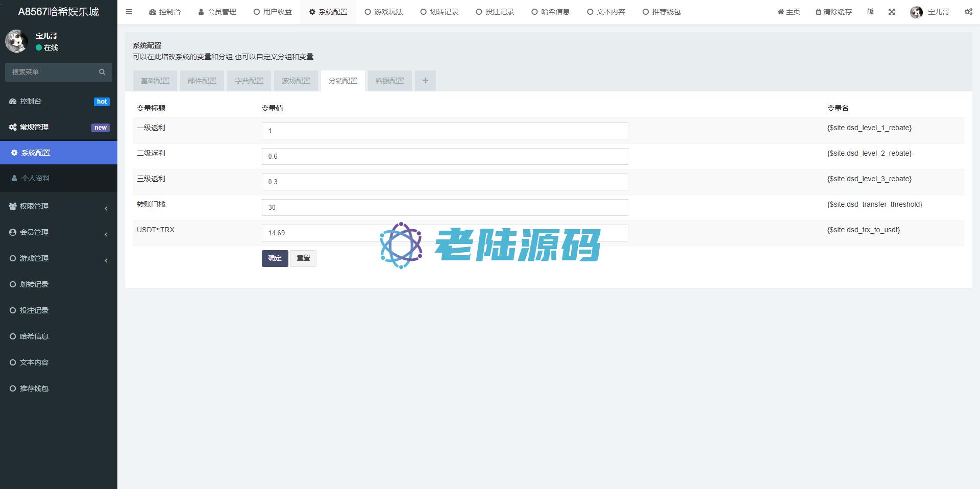
Task: Click the 一级返利 value input field
Action: coord(445,131)
